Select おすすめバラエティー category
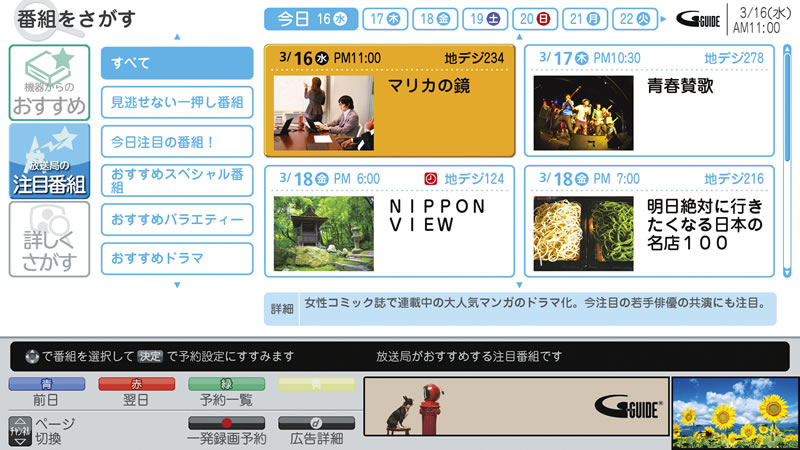Screen dimensions: 800x450 coord(177,219)
